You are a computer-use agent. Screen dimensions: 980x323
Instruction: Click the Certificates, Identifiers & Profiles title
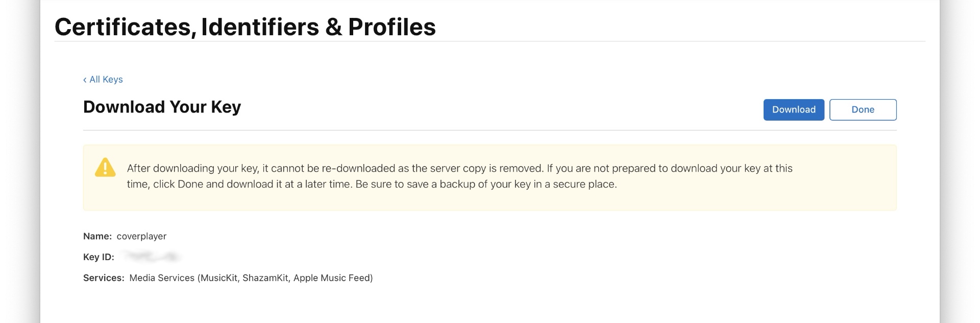245,27
